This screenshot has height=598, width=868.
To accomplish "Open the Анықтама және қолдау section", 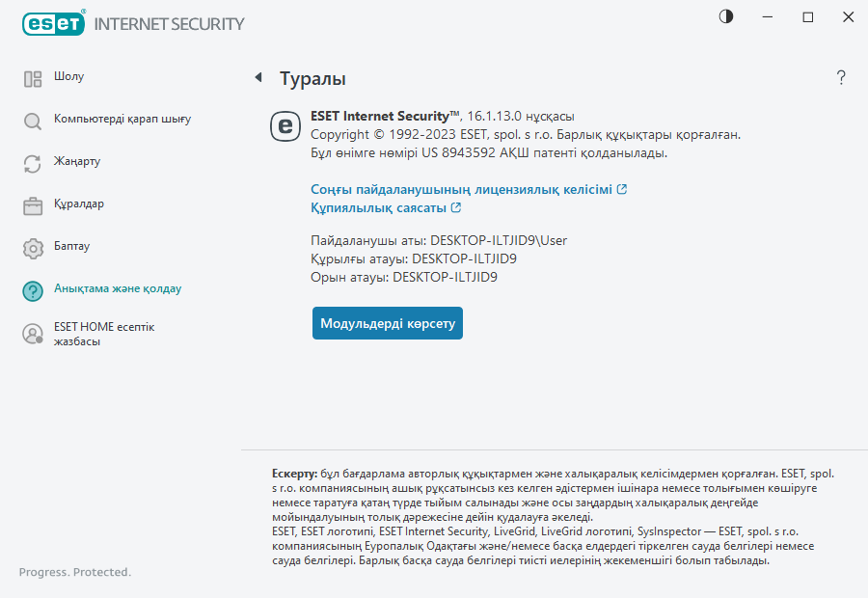I will click(x=118, y=288).
